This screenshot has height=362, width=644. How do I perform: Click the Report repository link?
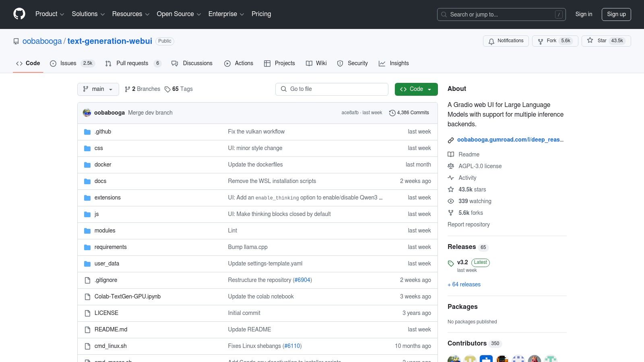pos(469,225)
